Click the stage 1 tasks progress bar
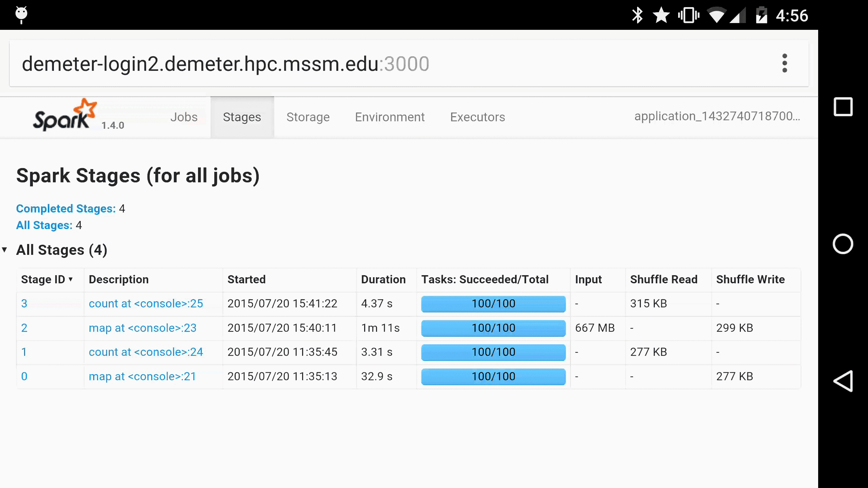Screen dimensions: 868x488 (x=493, y=352)
